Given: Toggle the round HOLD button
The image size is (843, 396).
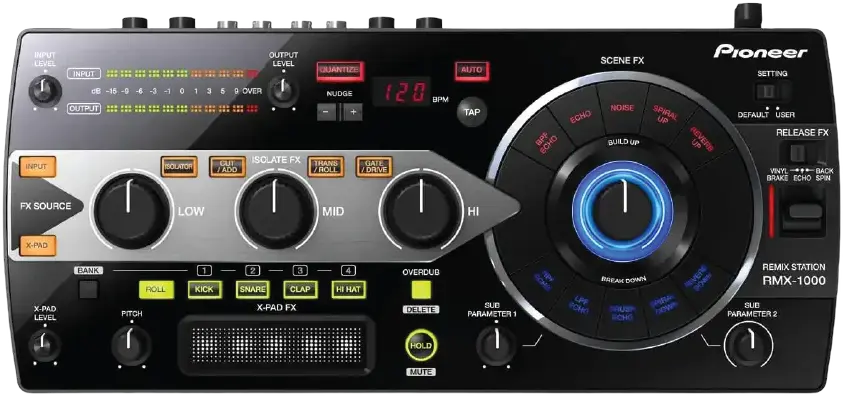Looking at the screenshot, I should pyautogui.click(x=421, y=345).
